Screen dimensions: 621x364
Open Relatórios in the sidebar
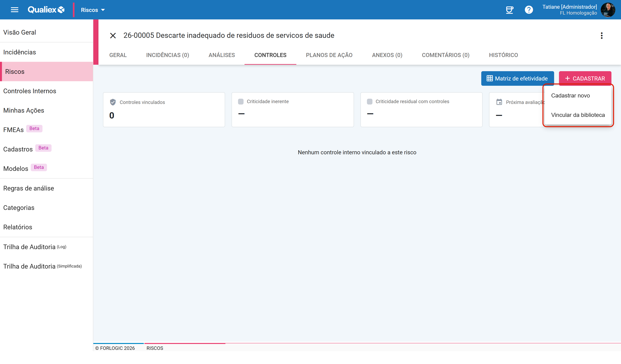pyautogui.click(x=47, y=227)
